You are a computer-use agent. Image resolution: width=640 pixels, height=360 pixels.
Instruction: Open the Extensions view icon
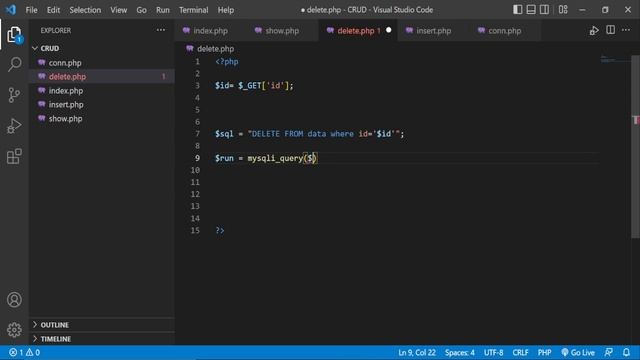point(14,156)
